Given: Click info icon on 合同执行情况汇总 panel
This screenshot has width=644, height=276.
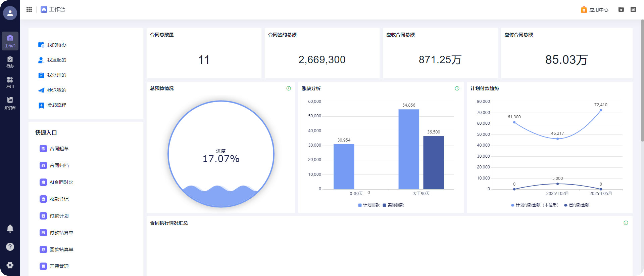Looking at the screenshot, I should point(626,223).
